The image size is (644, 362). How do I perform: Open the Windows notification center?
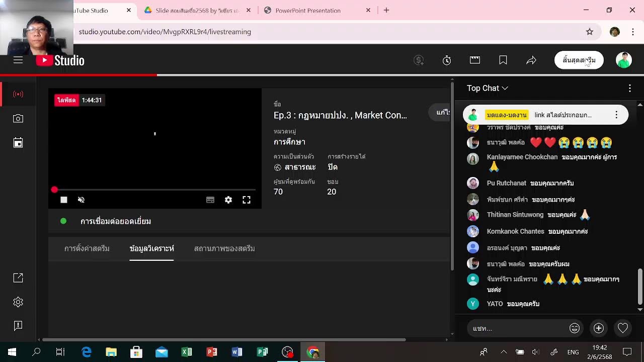pyautogui.click(x=627, y=352)
